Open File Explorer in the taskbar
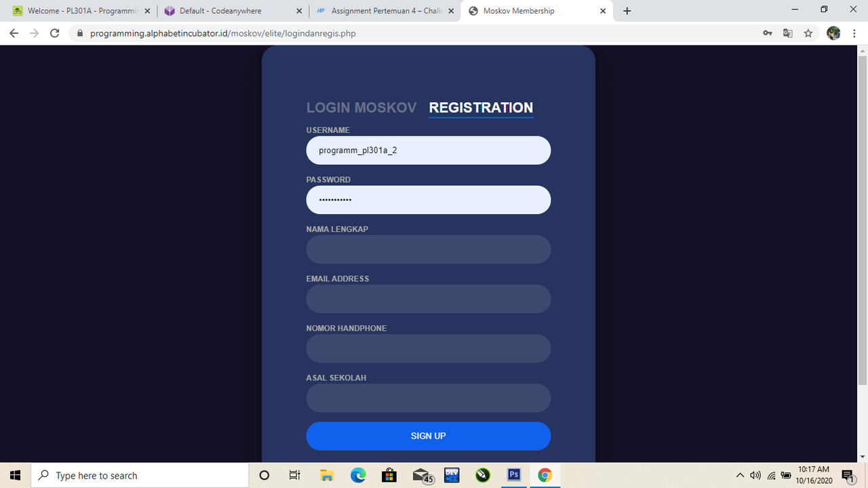This screenshot has width=868, height=488. pos(327,475)
